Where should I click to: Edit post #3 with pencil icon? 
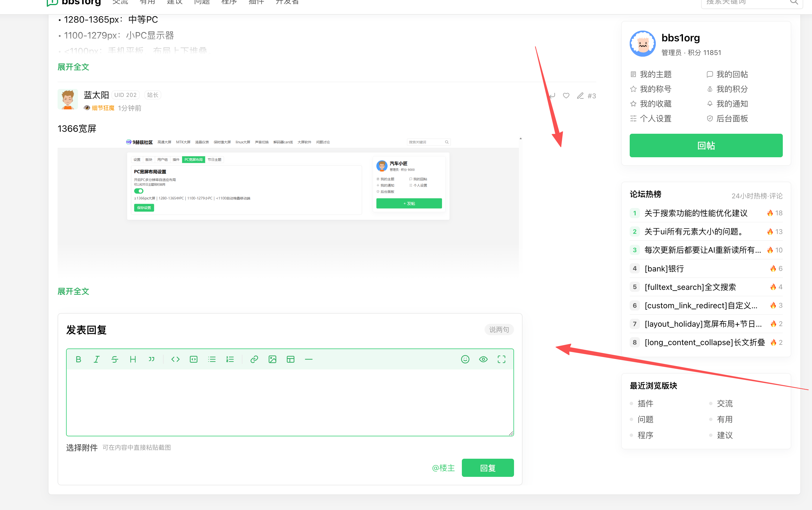(x=580, y=96)
